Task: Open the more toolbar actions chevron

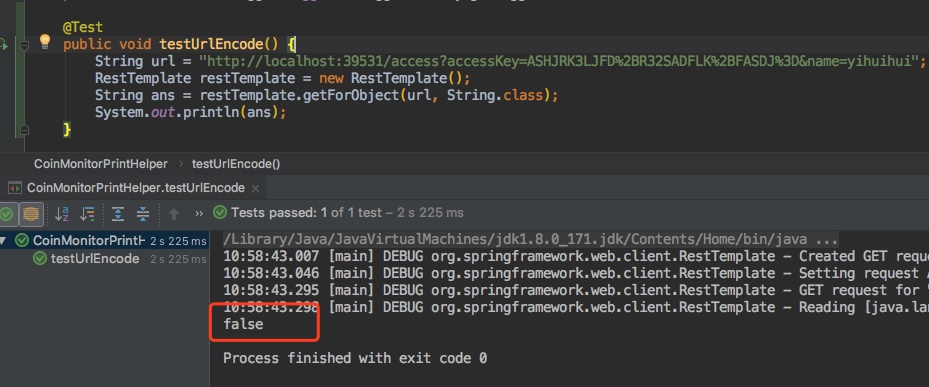Action: tap(199, 213)
